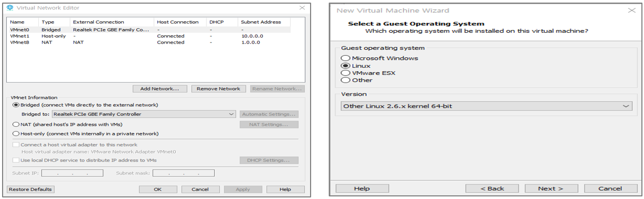
Task: Click the Subnet Address column header
Action: [264, 22]
